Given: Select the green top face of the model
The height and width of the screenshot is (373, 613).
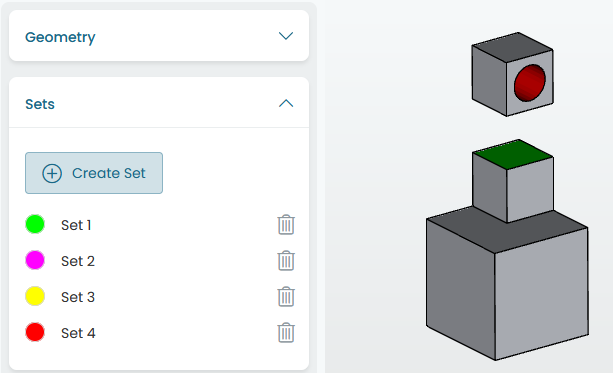Looking at the screenshot, I should pyautogui.click(x=513, y=154).
